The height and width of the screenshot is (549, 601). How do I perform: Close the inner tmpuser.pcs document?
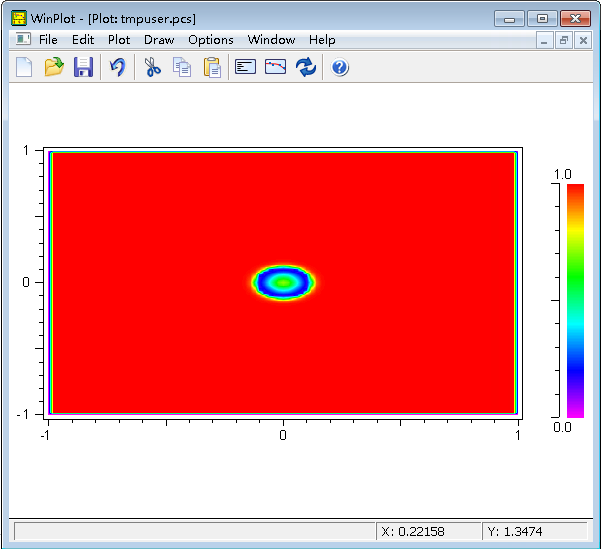(x=583, y=40)
